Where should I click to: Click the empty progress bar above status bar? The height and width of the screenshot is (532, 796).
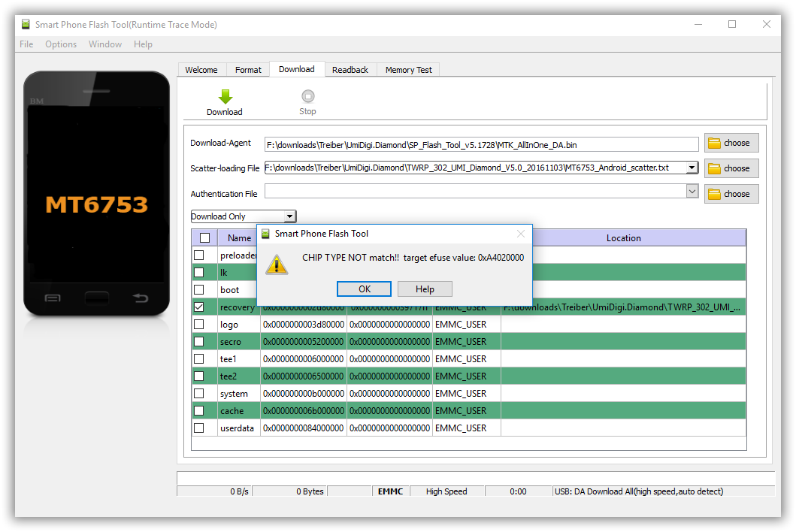point(475,478)
